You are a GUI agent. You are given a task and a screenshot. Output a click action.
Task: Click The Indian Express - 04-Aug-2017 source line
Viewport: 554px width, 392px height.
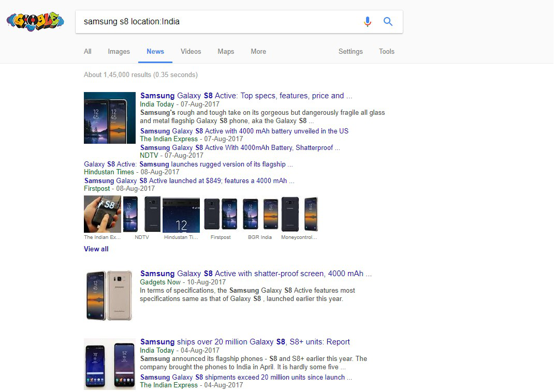pyautogui.click(x=192, y=385)
